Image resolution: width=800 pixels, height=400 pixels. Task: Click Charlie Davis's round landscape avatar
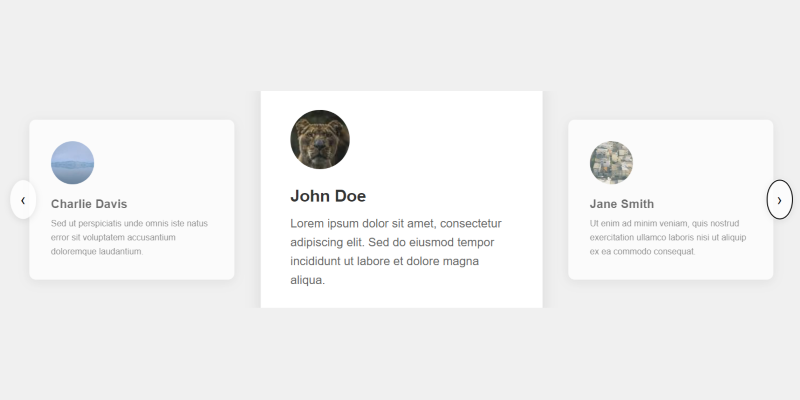72,162
